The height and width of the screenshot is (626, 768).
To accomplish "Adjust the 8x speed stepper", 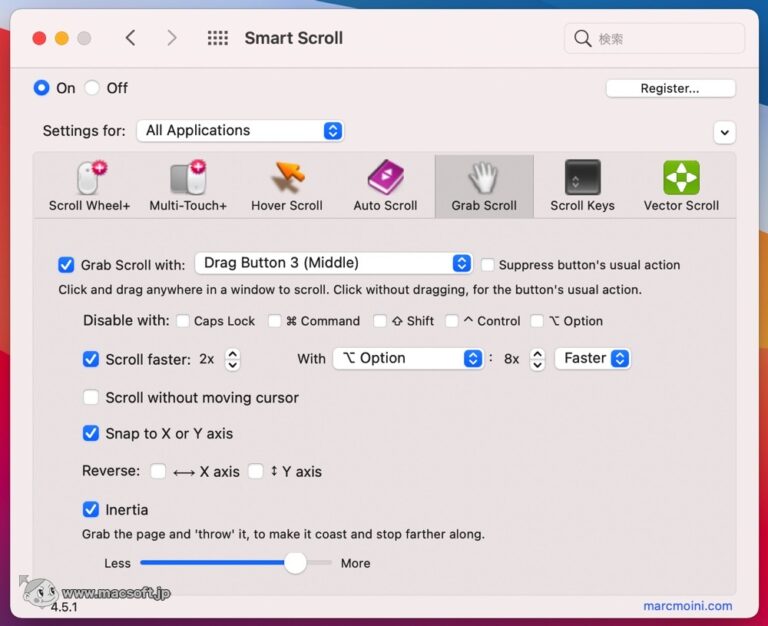I will (x=537, y=359).
